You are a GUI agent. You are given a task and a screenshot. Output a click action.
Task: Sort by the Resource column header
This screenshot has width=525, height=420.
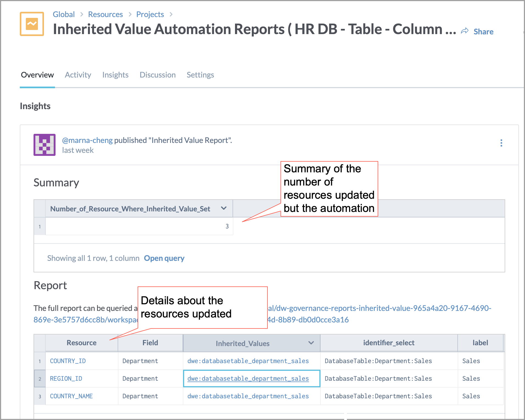(x=81, y=343)
